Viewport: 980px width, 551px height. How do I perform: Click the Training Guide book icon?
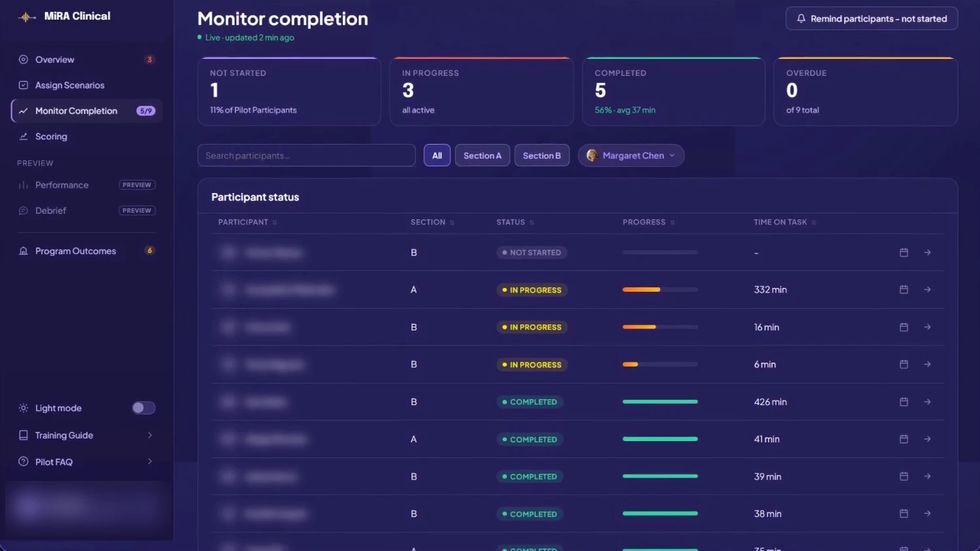[x=24, y=435]
